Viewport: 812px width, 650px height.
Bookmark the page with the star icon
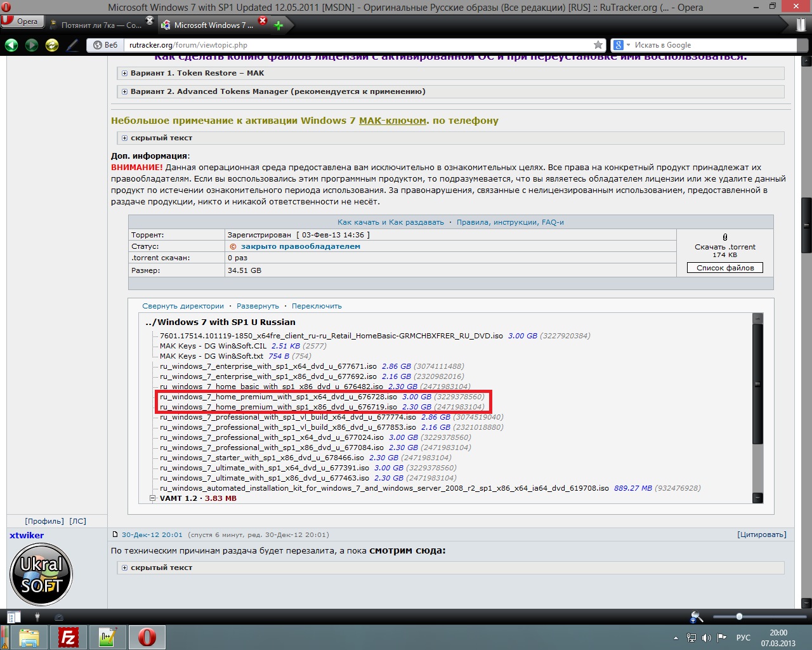click(598, 45)
